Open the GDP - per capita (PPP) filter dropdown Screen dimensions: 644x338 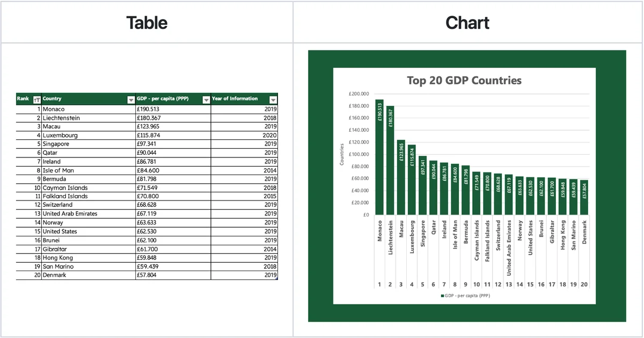point(206,99)
